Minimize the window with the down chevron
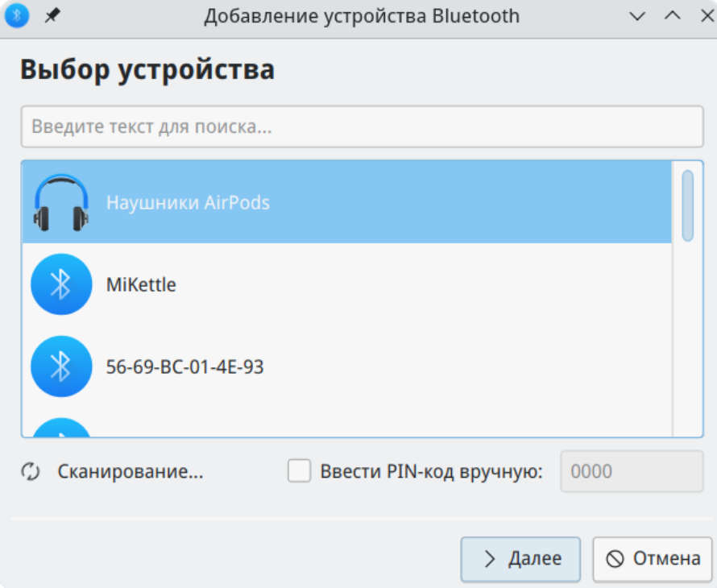This screenshot has height=588, width=717. 637,16
